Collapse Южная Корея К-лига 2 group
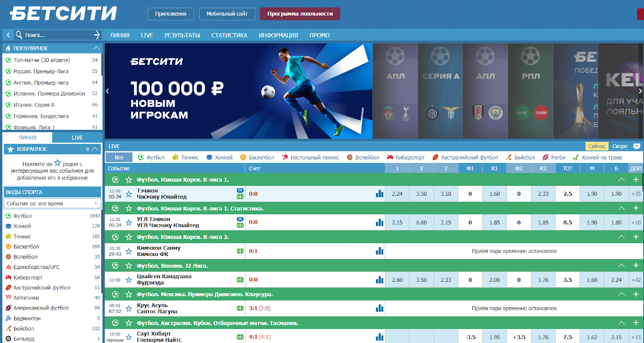 click(x=621, y=237)
